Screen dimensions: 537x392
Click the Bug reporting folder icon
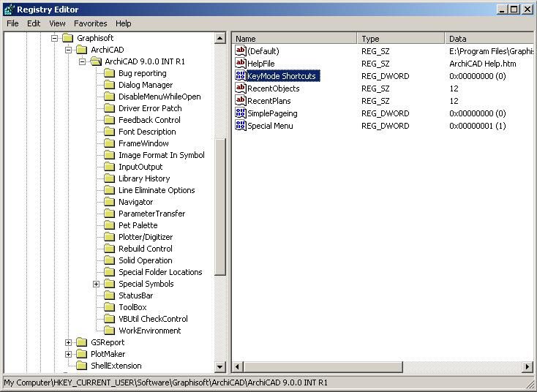click(x=109, y=73)
